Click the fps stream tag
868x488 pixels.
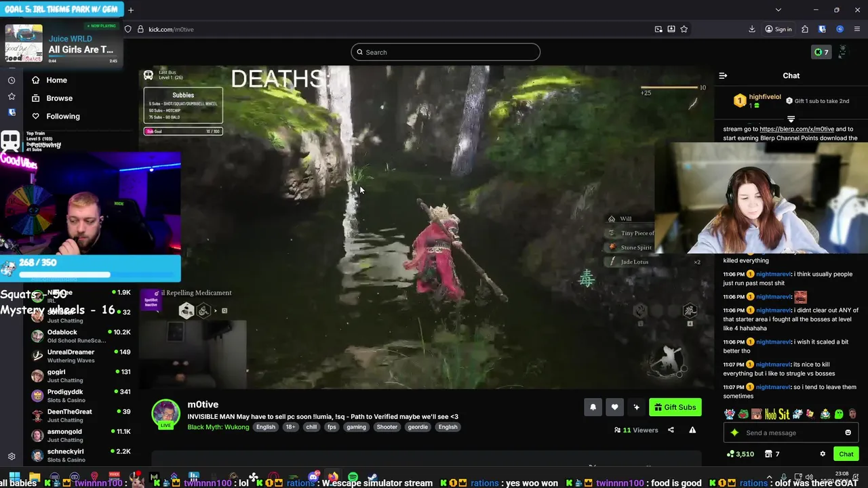pos(332,427)
